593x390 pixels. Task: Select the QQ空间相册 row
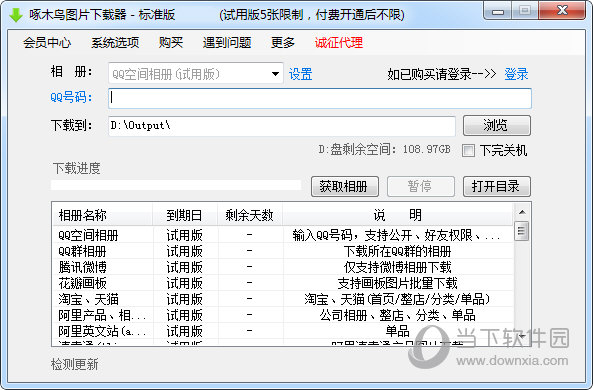[x=283, y=235]
